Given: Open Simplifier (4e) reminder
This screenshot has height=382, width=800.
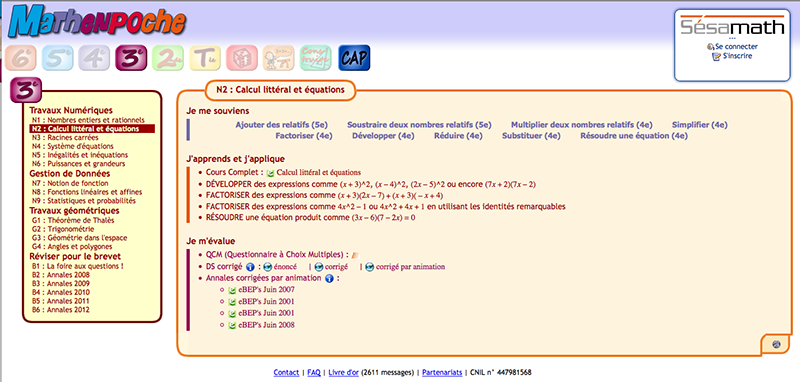Looking at the screenshot, I should point(699,125).
